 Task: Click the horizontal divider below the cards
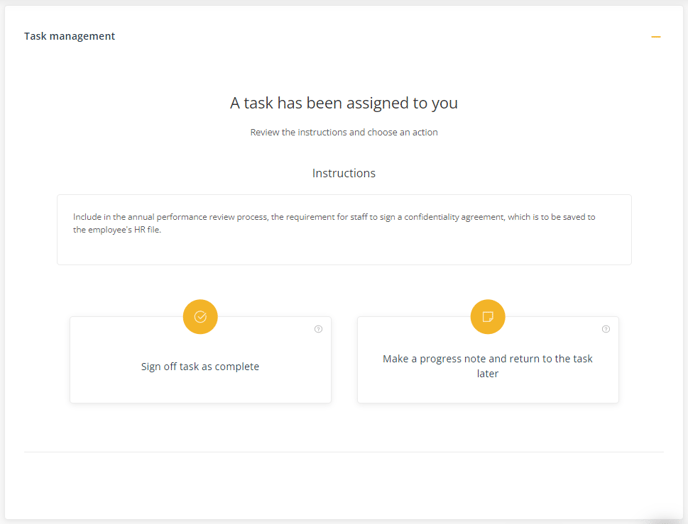(x=344, y=452)
